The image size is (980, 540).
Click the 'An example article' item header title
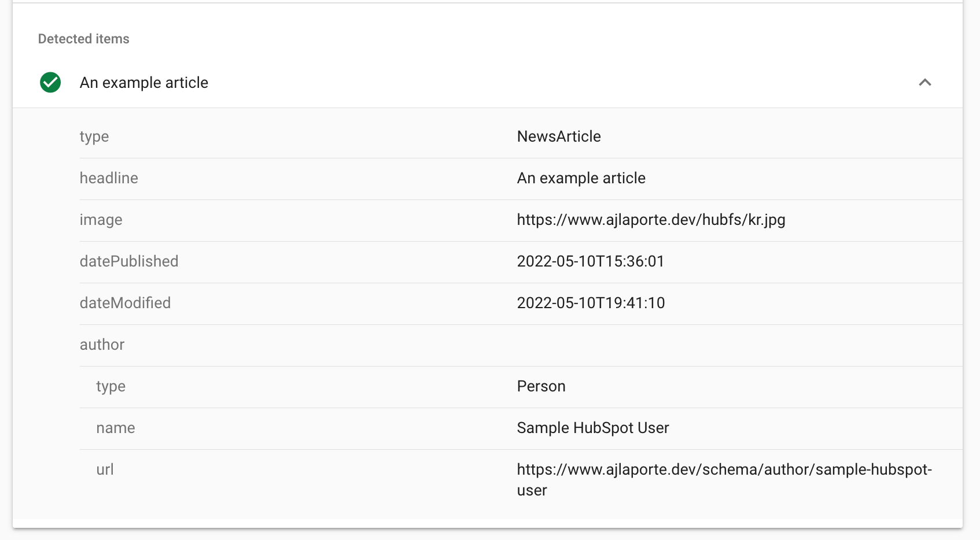coord(143,83)
